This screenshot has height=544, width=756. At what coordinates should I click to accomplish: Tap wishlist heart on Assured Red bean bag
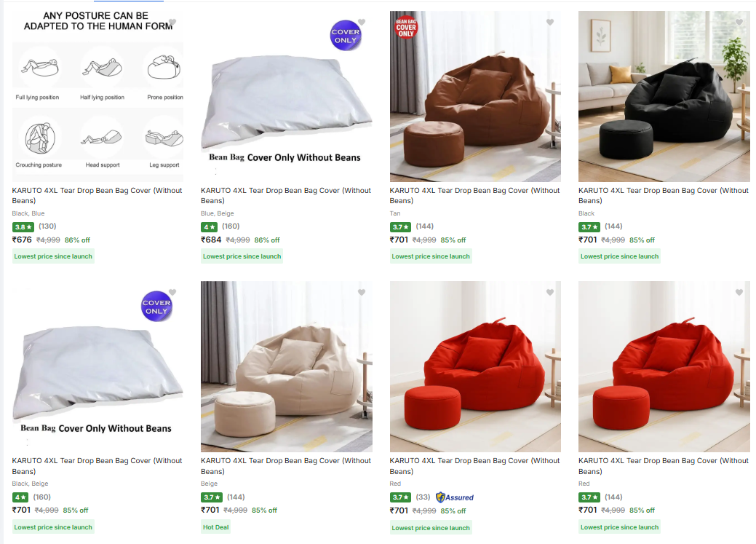click(550, 293)
